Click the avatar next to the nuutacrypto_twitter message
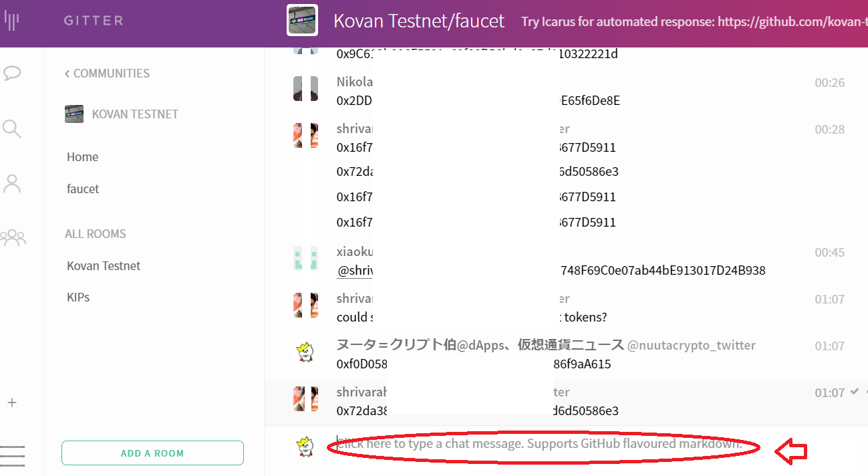Screen dimensions: 868x476 click(305, 352)
